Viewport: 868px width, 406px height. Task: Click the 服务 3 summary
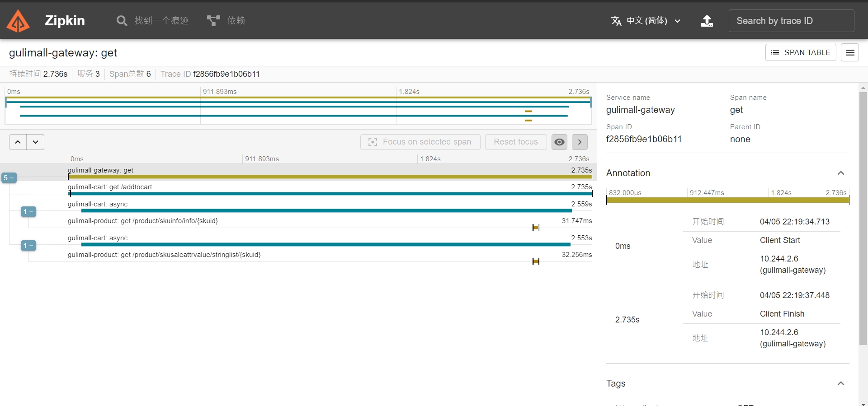[x=89, y=74]
